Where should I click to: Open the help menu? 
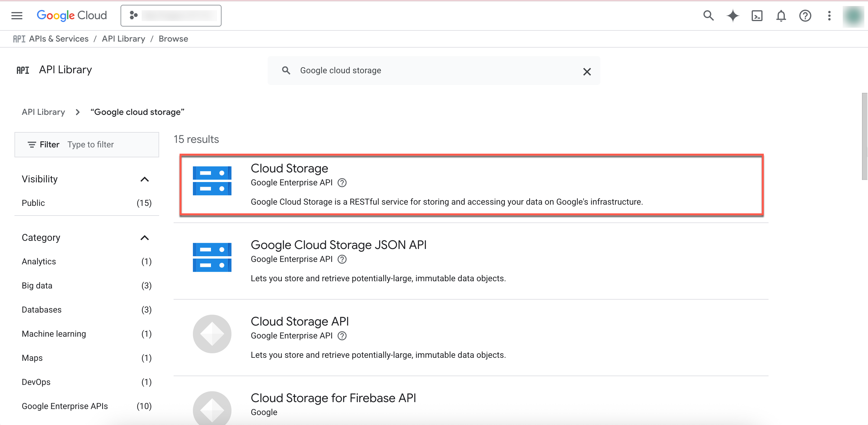(805, 15)
